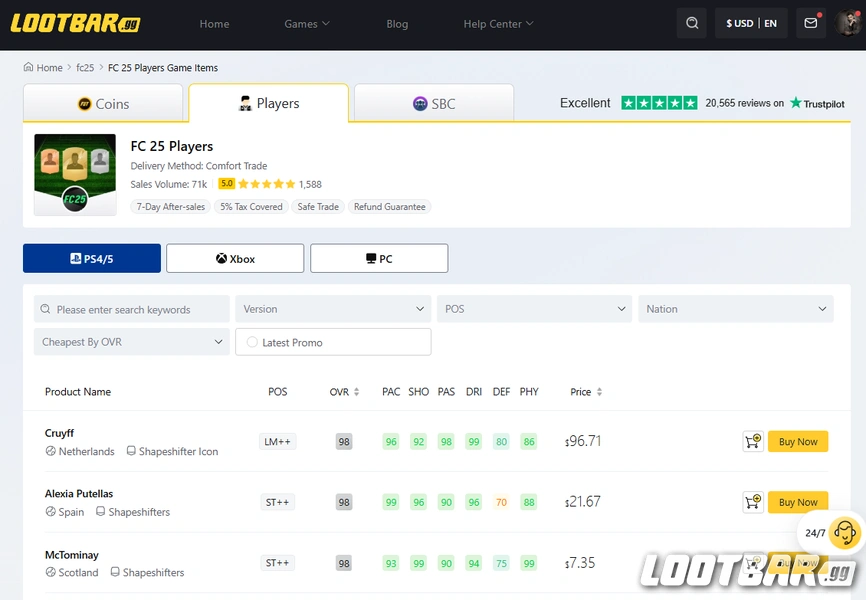Click the $21.67 price

point(583,502)
